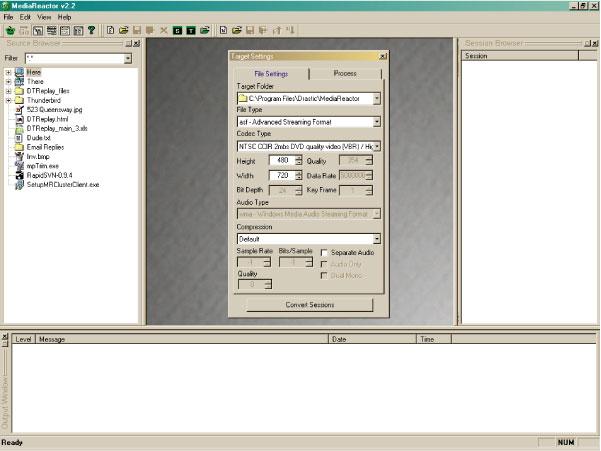Close the Target Settings dialog

pos(383,57)
